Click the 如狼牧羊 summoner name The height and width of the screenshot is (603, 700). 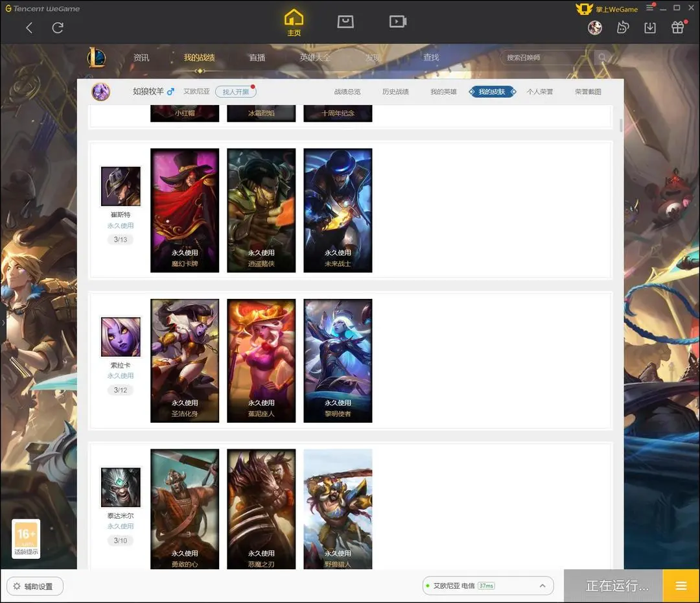(x=148, y=91)
